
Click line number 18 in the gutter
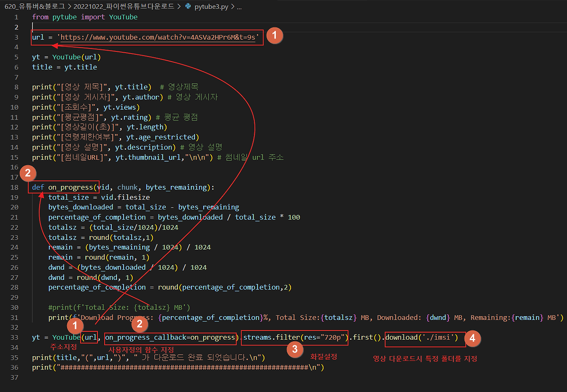tap(14, 187)
